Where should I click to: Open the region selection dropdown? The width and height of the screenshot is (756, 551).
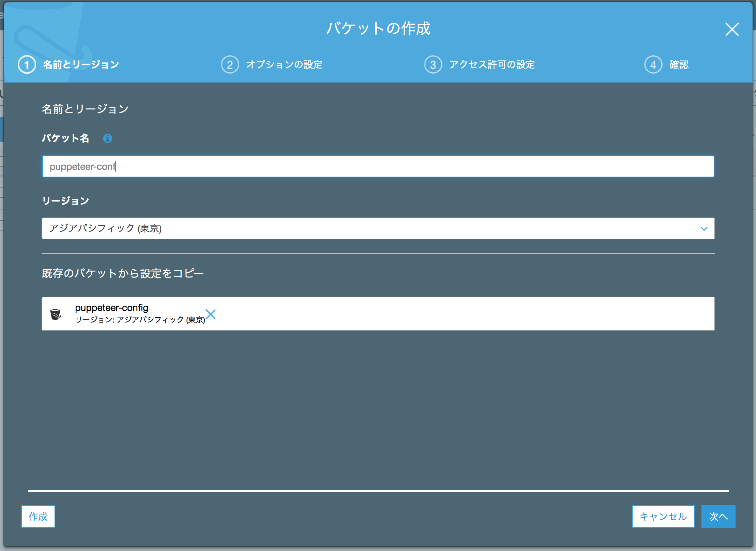pyautogui.click(x=378, y=228)
